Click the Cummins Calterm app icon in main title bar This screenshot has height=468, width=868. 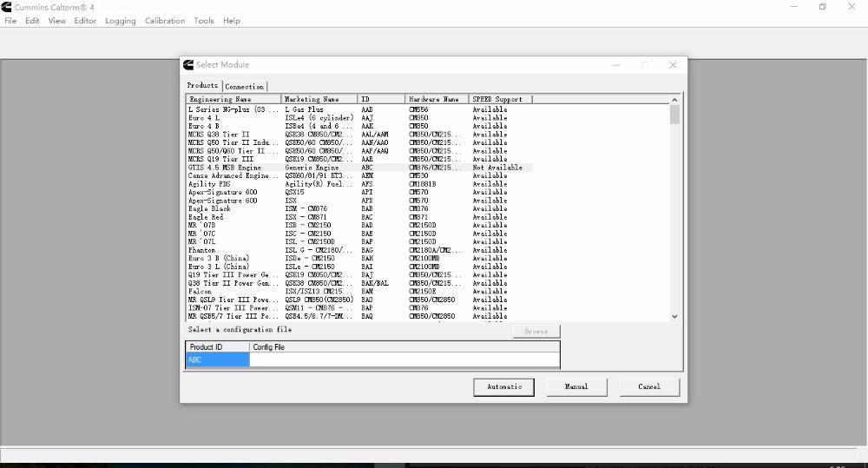coord(7,7)
